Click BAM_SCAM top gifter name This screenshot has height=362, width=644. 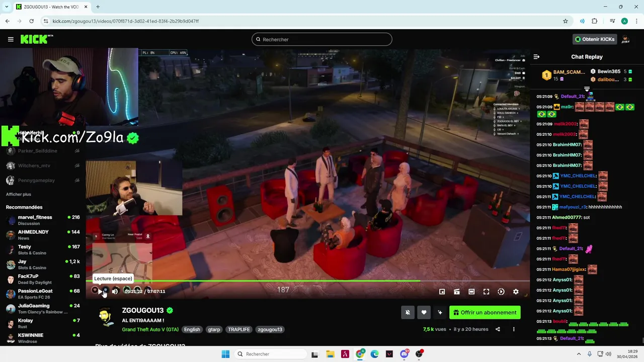pos(569,72)
